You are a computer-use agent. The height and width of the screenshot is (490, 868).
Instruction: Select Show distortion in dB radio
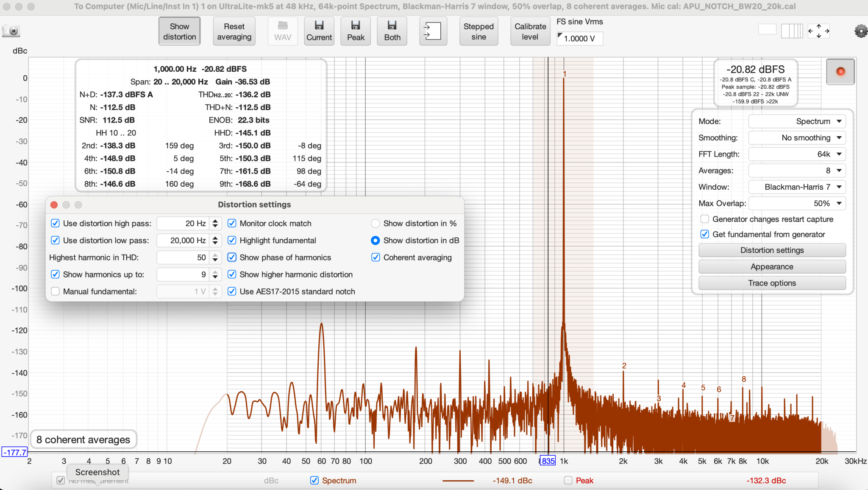(x=375, y=241)
